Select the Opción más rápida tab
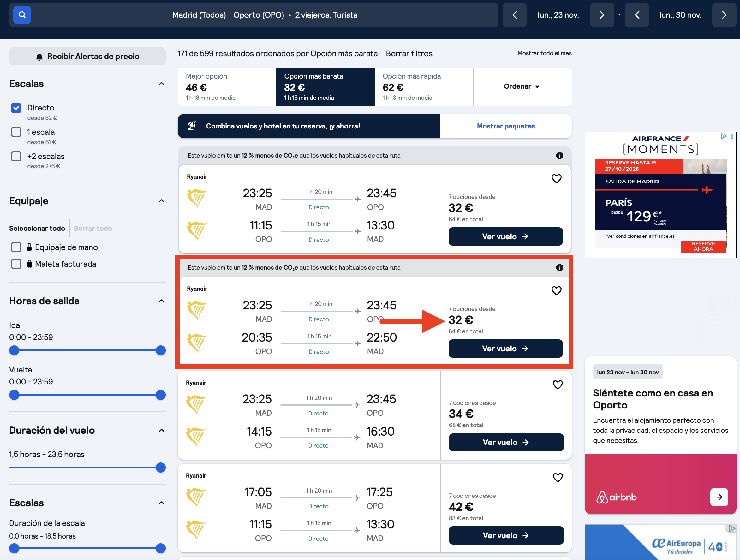Screen dimensions: 740x560 coord(424,86)
